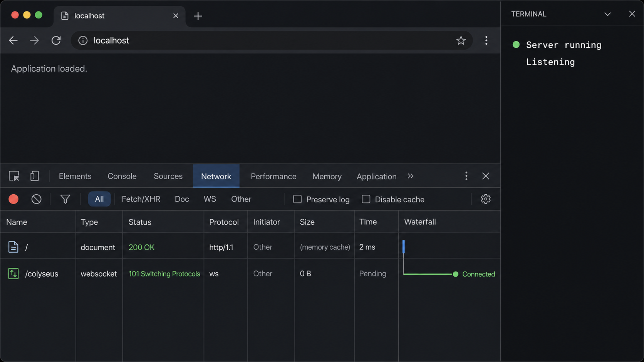644x362 pixels.
Task: Open the browser three-dot menu
Action: (x=486, y=40)
